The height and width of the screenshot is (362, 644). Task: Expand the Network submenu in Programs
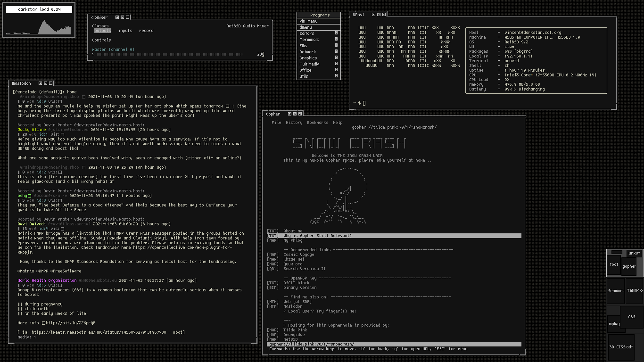tap(318, 52)
